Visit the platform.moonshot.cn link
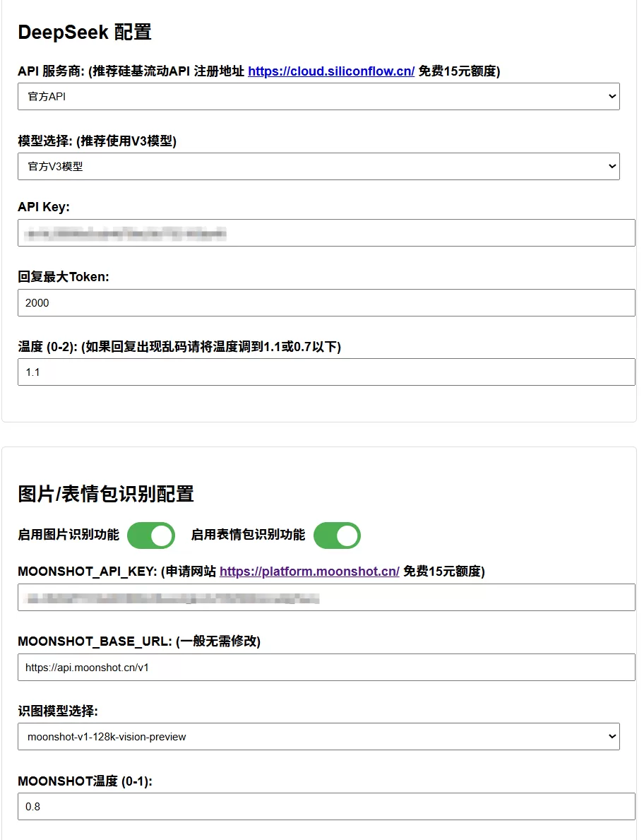Viewport: 644px width, 840px height. click(309, 572)
